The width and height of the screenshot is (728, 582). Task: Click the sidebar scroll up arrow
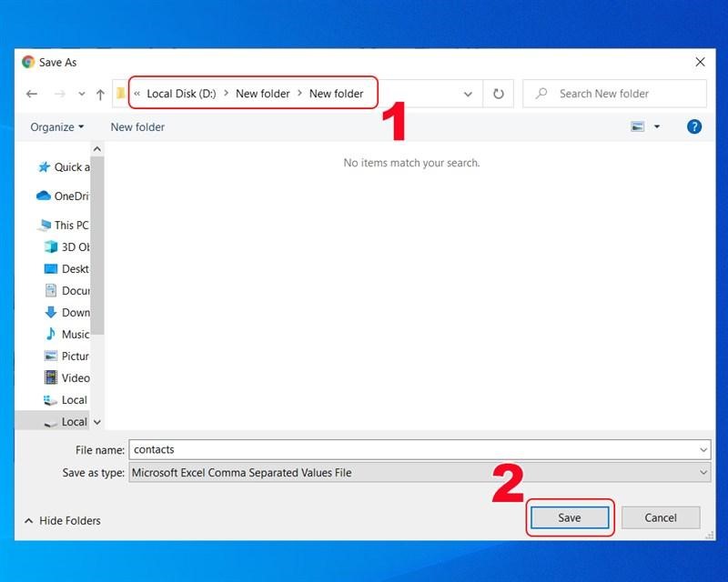point(97,149)
